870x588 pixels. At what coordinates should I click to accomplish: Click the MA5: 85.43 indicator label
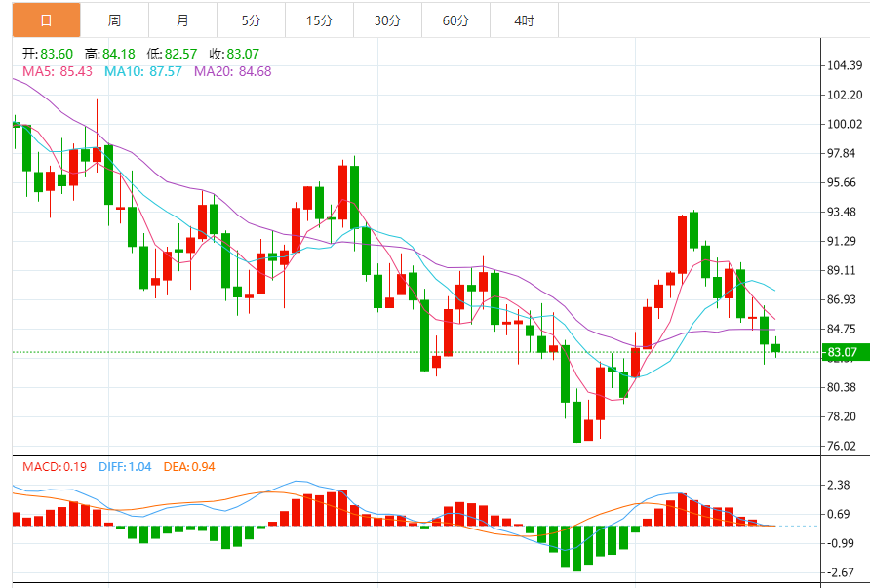pos(58,71)
